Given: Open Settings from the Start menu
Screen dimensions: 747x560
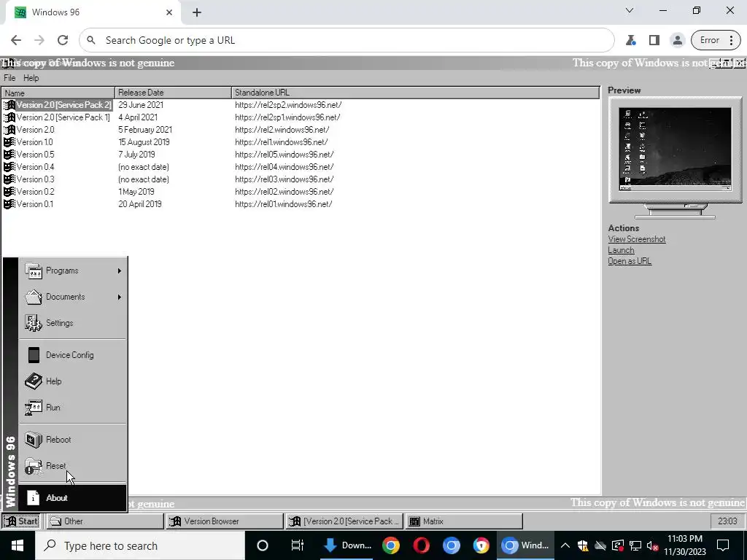Looking at the screenshot, I should [73, 323].
